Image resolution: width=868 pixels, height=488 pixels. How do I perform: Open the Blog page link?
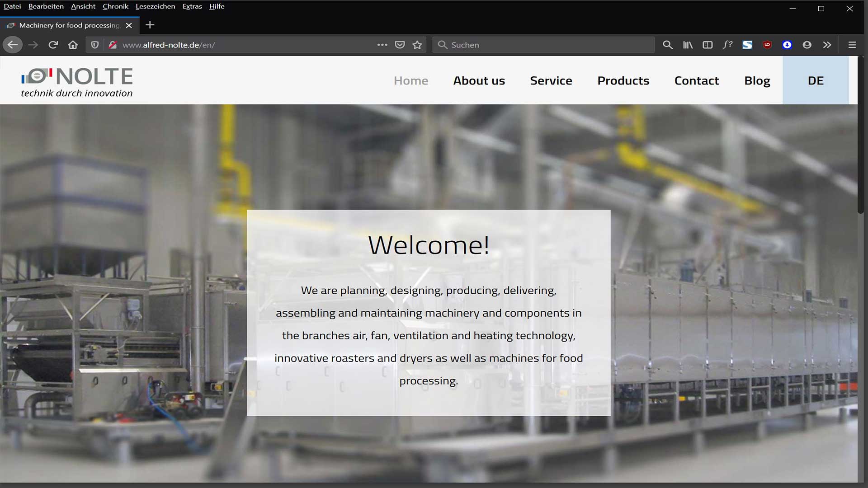tap(757, 81)
